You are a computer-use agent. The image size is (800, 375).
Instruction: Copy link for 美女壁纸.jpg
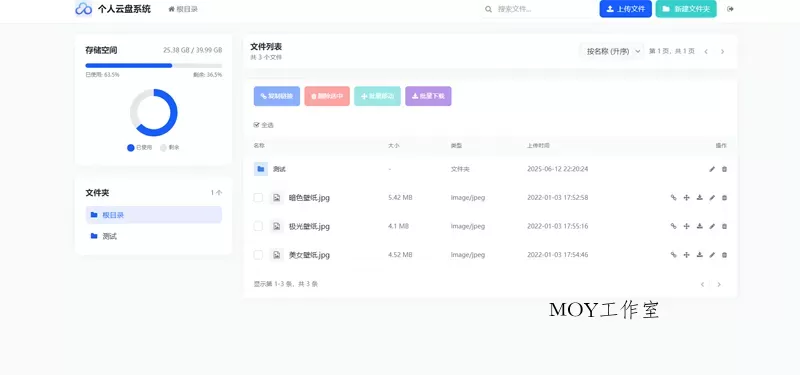[673, 255]
